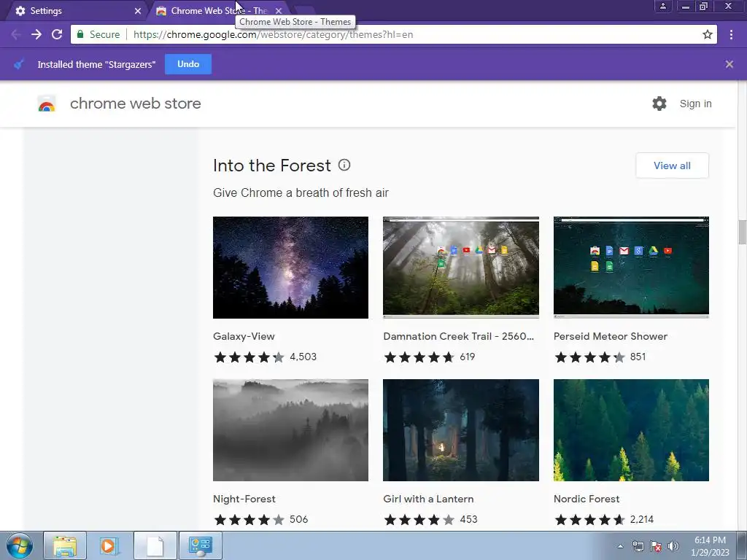This screenshot has width=747, height=560.
Task: Close the Settings tab
Action: (138, 10)
